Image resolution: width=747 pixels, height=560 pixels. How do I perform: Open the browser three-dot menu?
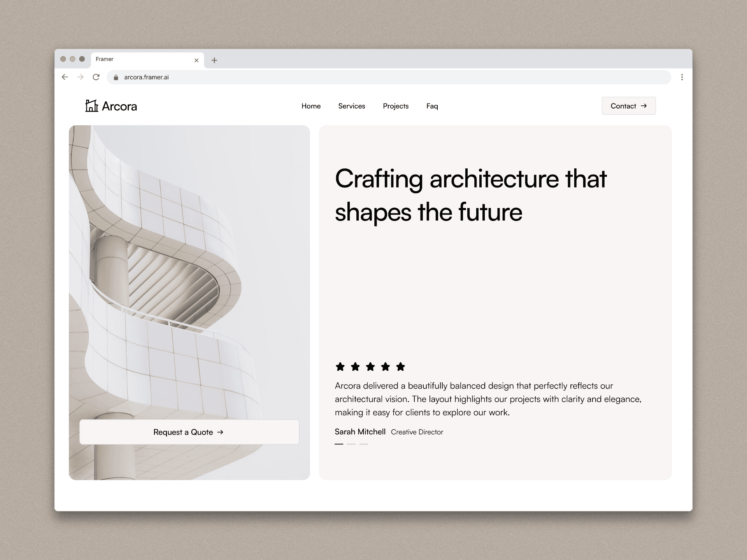(682, 77)
